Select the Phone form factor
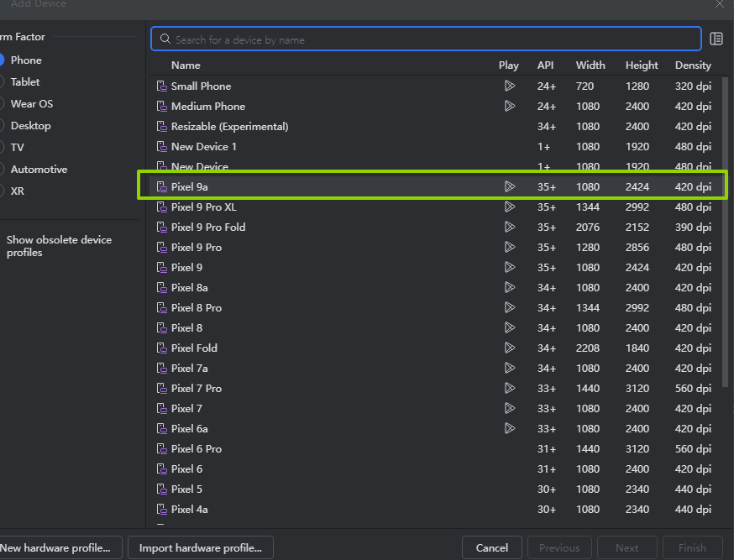The image size is (734, 560). [21, 60]
